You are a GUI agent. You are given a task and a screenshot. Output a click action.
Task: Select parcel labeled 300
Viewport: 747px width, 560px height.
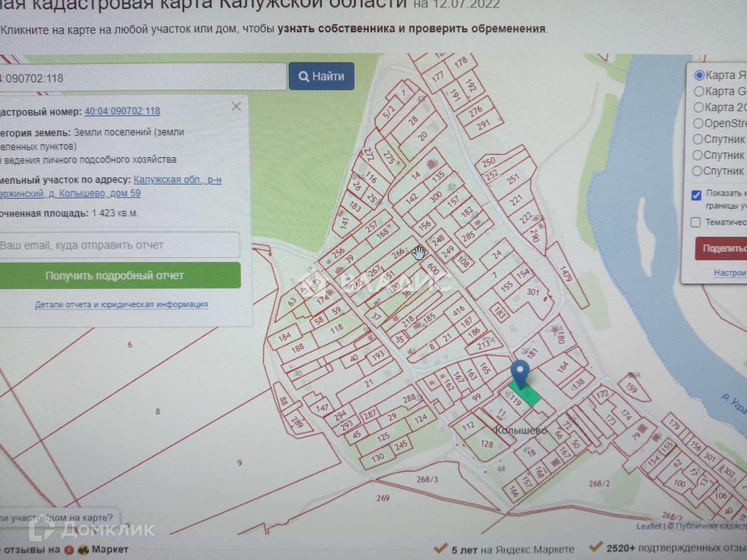(x=436, y=197)
